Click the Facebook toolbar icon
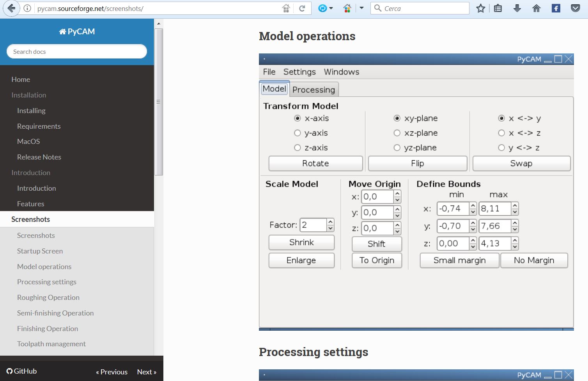The width and height of the screenshot is (588, 381). coord(556,8)
